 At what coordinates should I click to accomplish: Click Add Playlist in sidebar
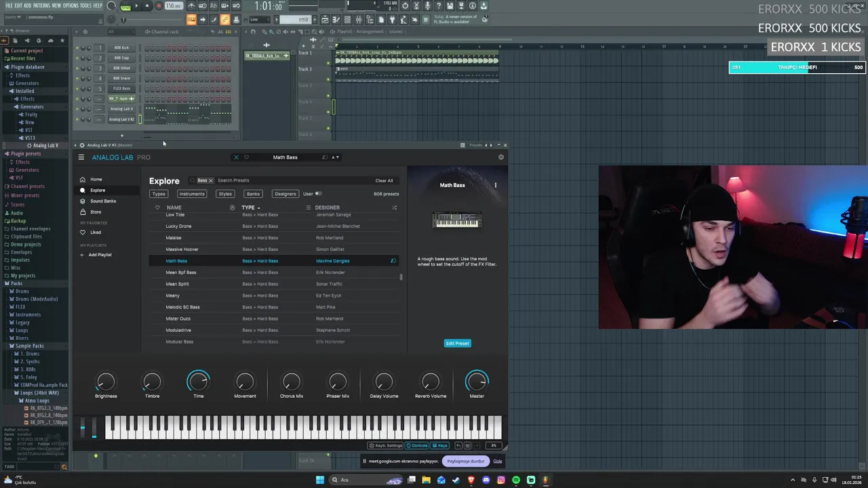(100, 255)
